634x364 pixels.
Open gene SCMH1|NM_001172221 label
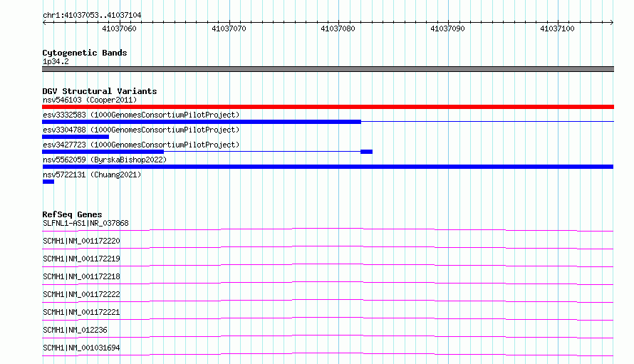click(x=81, y=312)
